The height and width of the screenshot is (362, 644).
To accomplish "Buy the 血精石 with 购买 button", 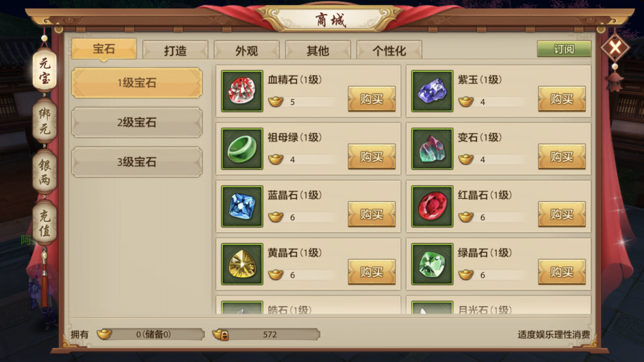I will click(372, 99).
